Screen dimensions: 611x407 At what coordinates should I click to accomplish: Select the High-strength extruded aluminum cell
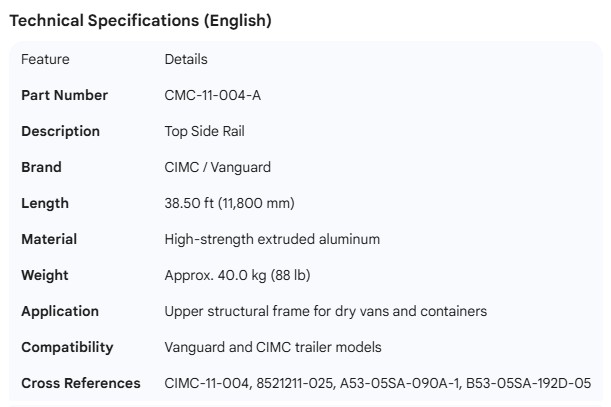(272, 239)
